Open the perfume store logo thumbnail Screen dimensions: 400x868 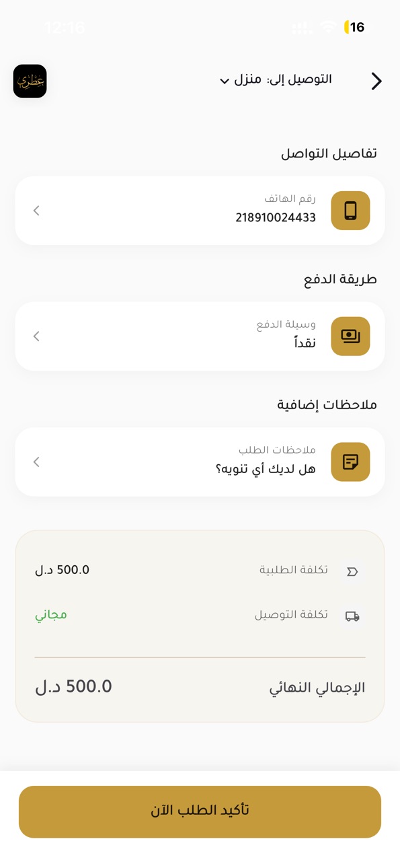click(30, 81)
